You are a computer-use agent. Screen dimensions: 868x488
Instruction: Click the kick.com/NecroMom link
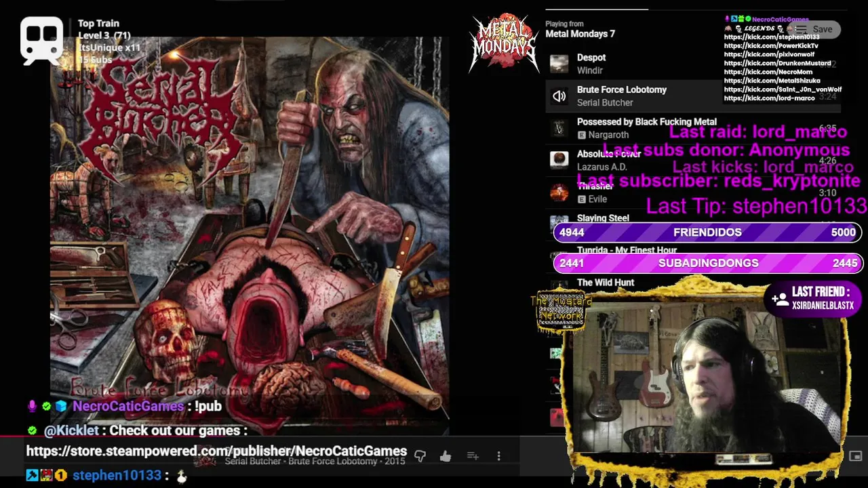(x=768, y=72)
